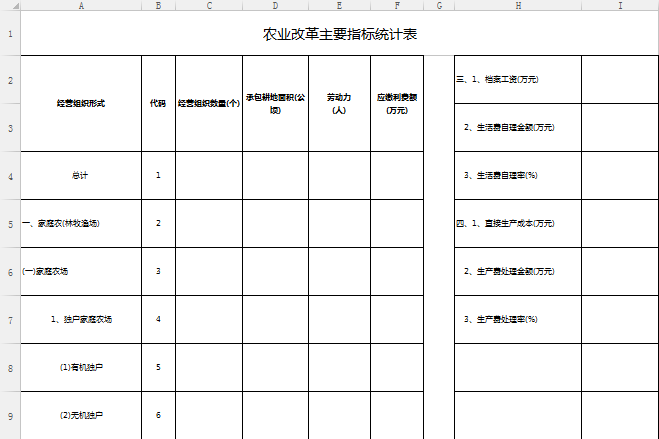This screenshot has height=439, width=659.
Task: Select the 四、1、直接生产成本(万元) cell
Action: (x=517, y=223)
